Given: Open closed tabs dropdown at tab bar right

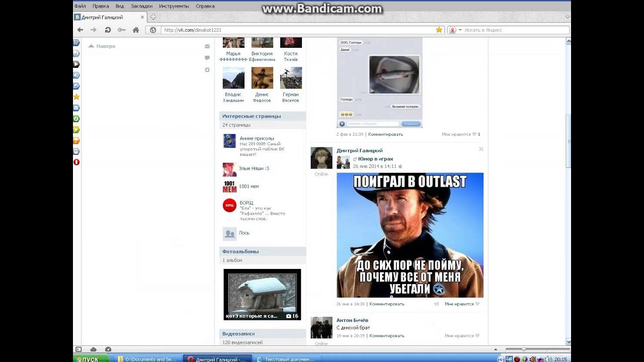Looking at the screenshot, I should click(x=568, y=17).
